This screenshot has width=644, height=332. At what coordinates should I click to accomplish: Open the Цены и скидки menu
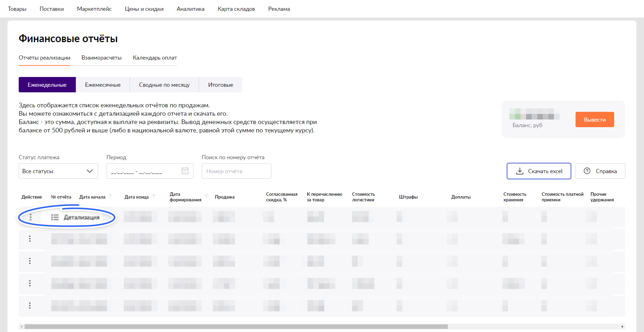click(144, 9)
